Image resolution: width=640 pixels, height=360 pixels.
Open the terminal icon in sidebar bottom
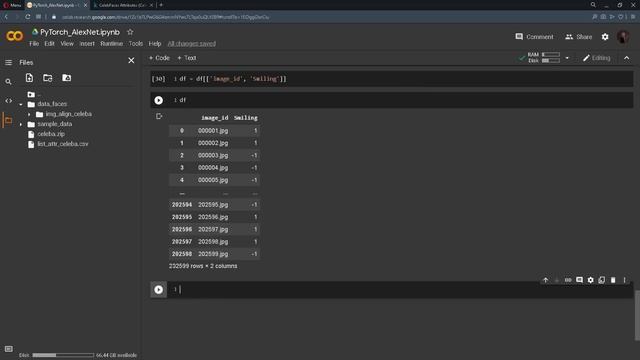pyautogui.click(x=9, y=349)
